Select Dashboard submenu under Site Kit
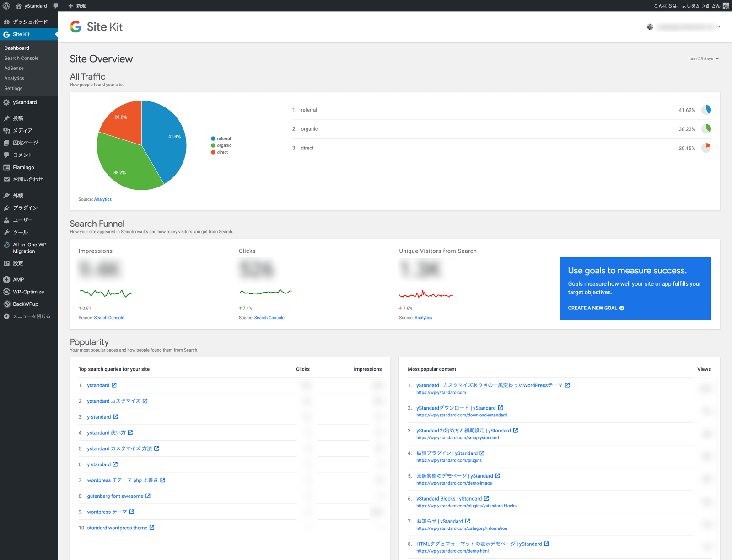The width and height of the screenshot is (732, 560). tap(17, 48)
